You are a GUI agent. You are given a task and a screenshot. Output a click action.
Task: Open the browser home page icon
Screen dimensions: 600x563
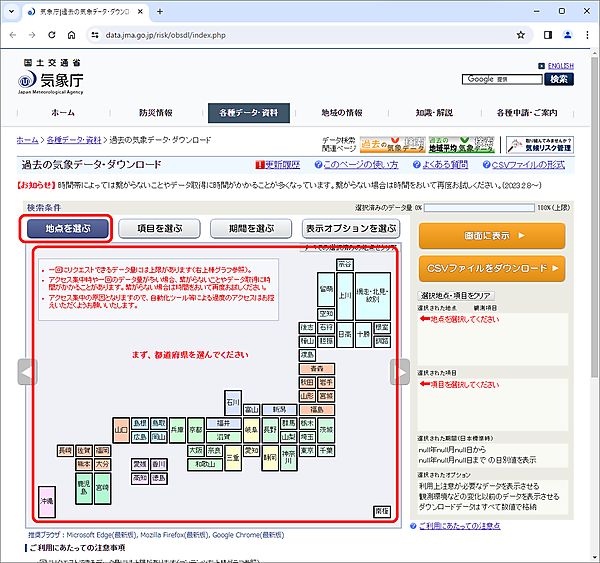click(72, 35)
